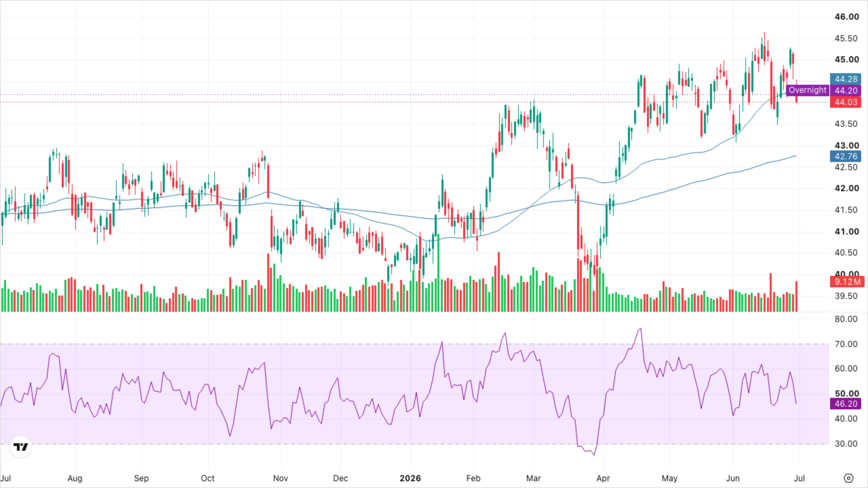Open chart settings hexagon icon
The height and width of the screenshot is (488, 868).
pyautogui.click(x=848, y=478)
